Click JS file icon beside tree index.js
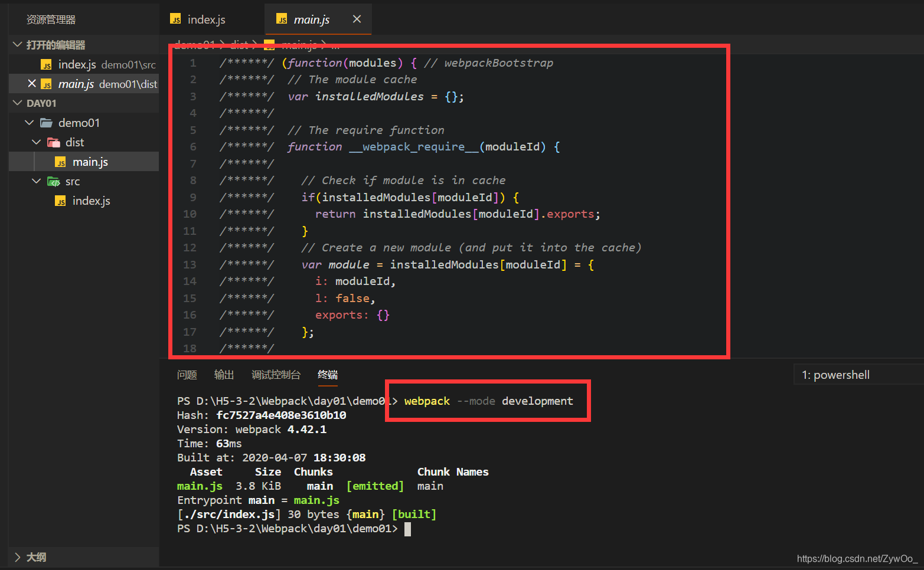This screenshot has width=924, height=570. 60,201
